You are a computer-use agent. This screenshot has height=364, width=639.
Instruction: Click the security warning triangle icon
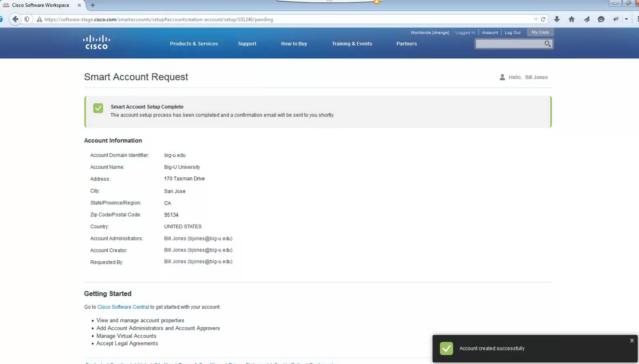click(39, 19)
